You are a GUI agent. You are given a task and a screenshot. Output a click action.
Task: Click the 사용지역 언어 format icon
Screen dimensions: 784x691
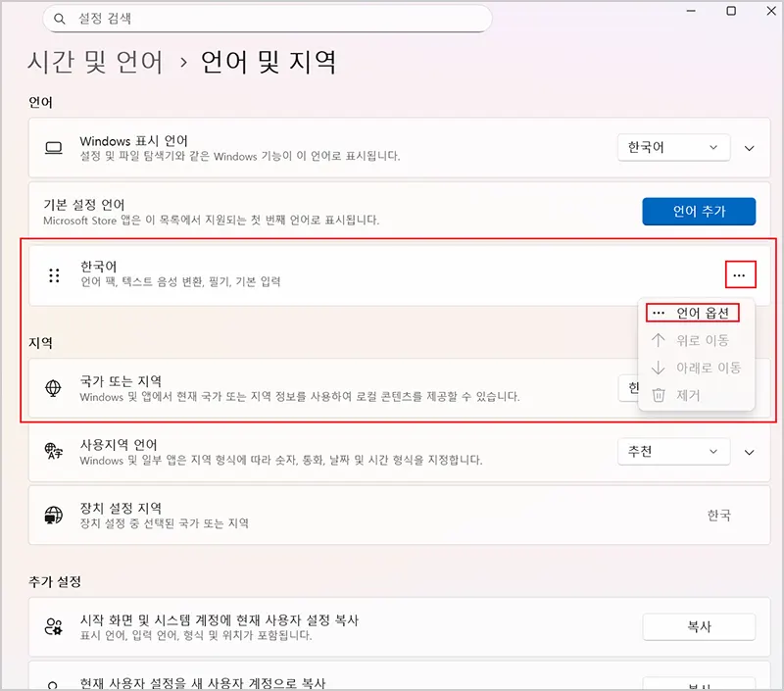(54, 452)
